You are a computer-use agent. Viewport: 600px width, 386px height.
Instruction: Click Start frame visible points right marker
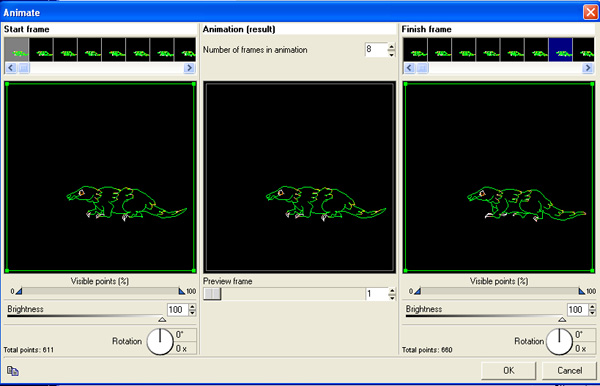(182, 292)
